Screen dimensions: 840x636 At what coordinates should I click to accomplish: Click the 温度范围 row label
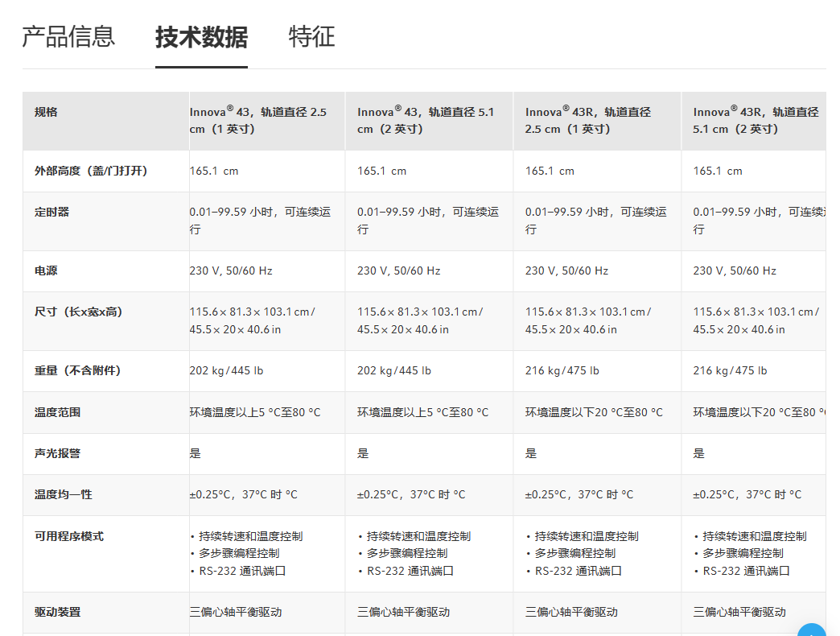(x=58, y=412)
